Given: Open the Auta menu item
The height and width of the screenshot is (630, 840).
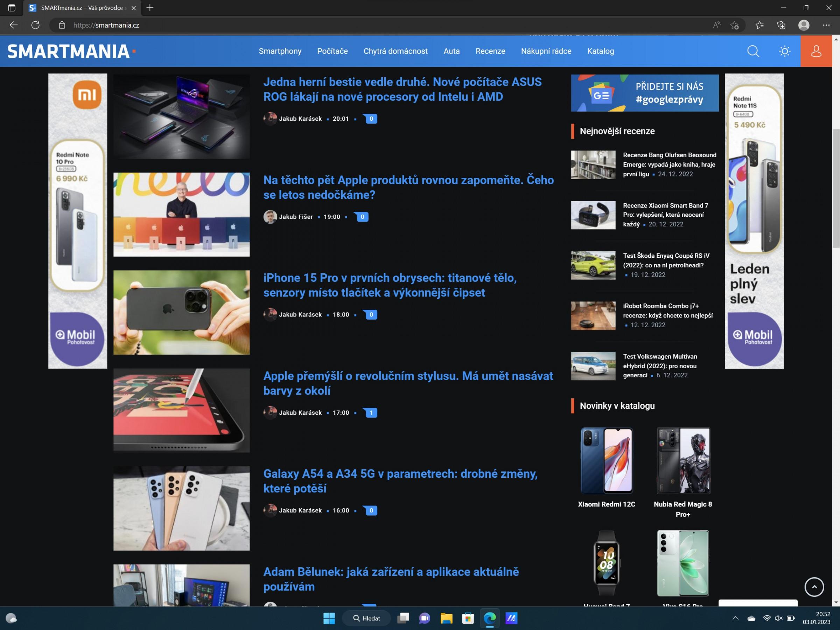Looking at the screenshot, I should (x=451, y=51).
